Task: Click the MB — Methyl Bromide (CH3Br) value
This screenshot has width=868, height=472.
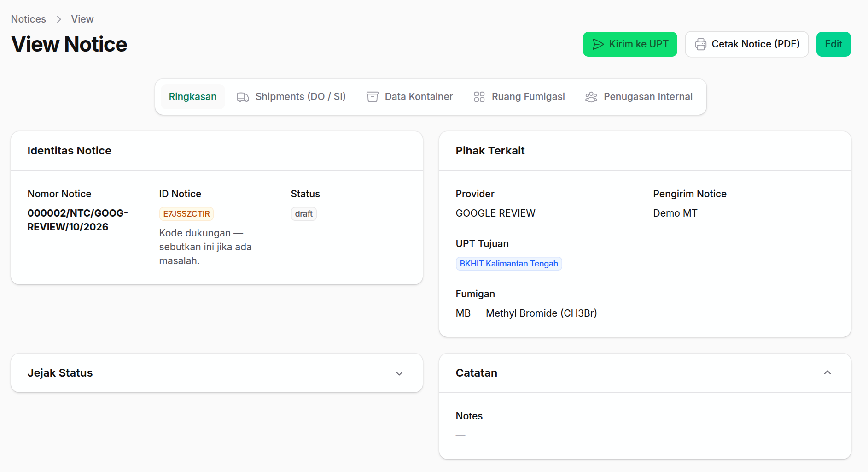Action: tap(526, 313)
